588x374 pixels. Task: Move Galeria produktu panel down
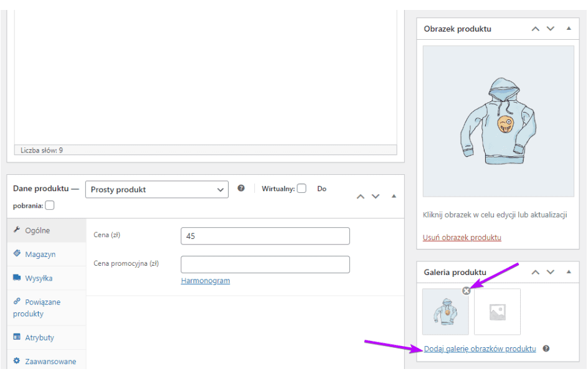click(x=550, y=272)
